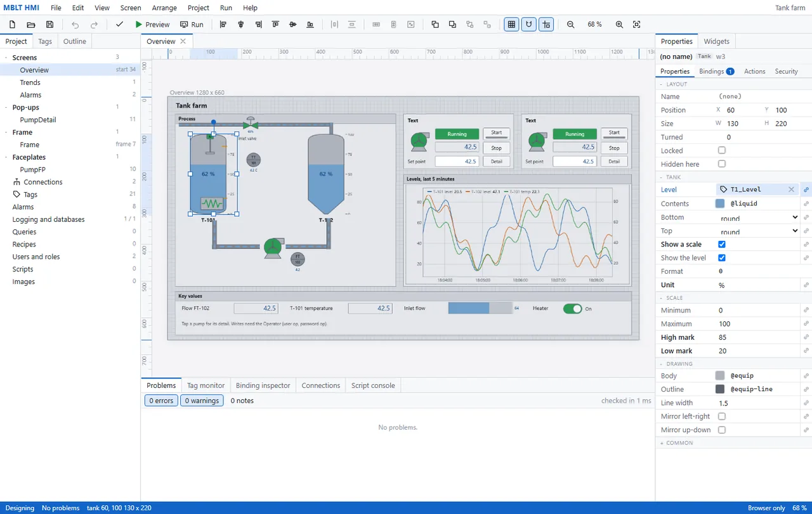Click the 0 warnings filter button

202,401
